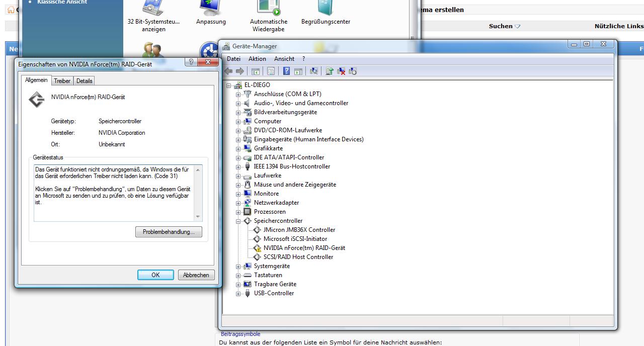Click the Prozessoren category icon
This screenshot has width=644, height=346.
[248, 212]
